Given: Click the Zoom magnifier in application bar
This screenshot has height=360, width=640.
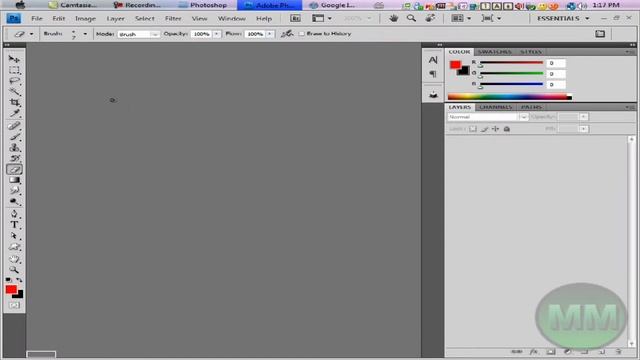Looking at the screenshot, I should coord(411,18).
